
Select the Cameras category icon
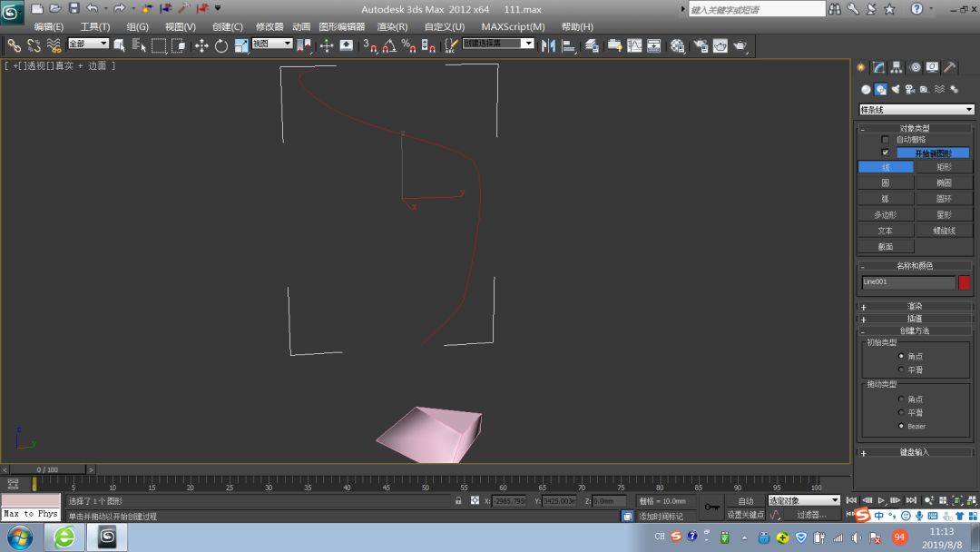(x=910, y=89)
